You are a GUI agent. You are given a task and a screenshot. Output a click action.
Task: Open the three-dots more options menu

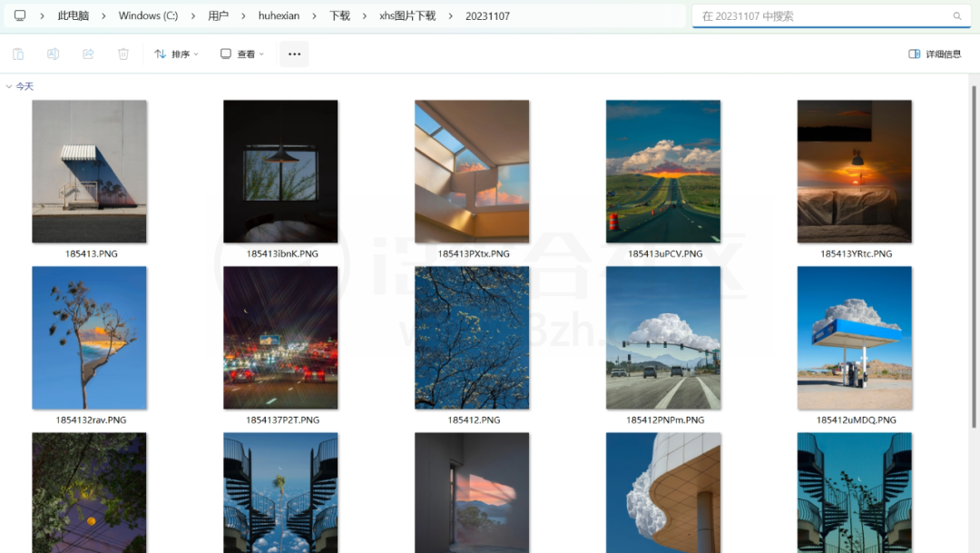(294, 54)
